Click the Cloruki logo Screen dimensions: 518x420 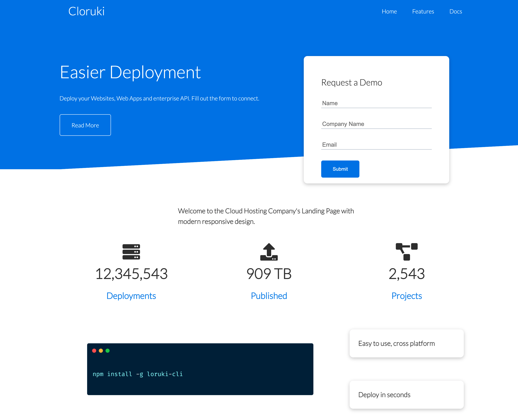pyautogui.click(x=86, y=11)
